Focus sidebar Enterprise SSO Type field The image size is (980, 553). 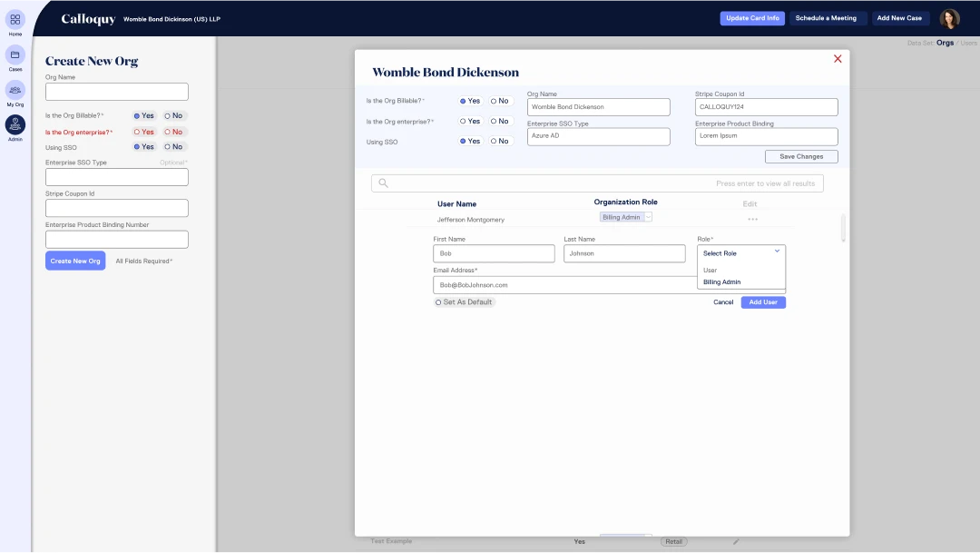[117, 177]
